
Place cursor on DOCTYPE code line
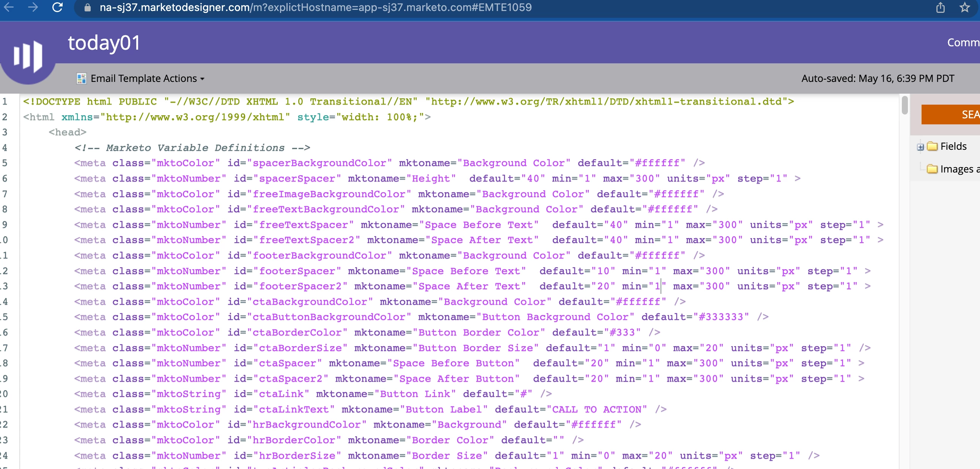pyautogui.click(x=408, y=102)
